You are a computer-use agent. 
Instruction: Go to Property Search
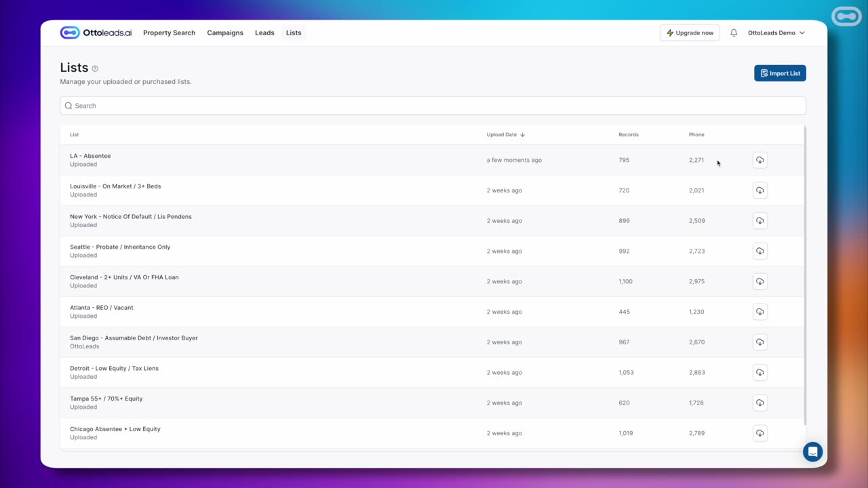(x=169, y=33)
